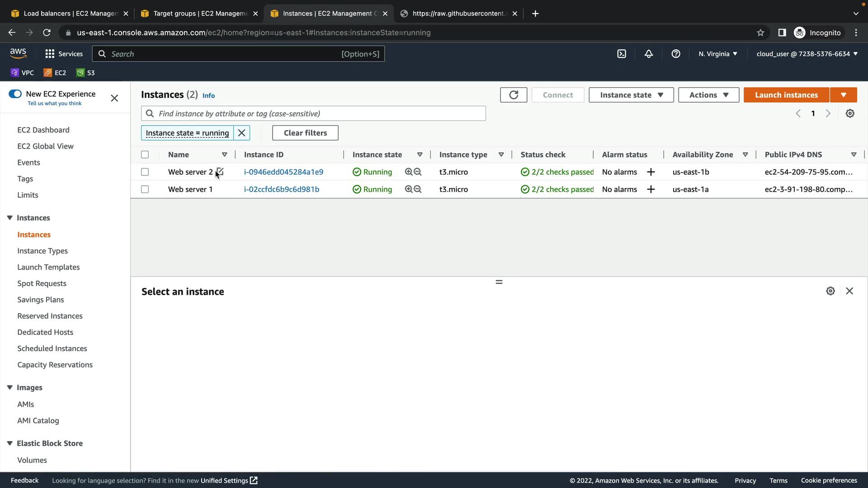This screenshot has width=868, height=488.
Task: Open table preferences gear icon
Action: tap(850, 113)
